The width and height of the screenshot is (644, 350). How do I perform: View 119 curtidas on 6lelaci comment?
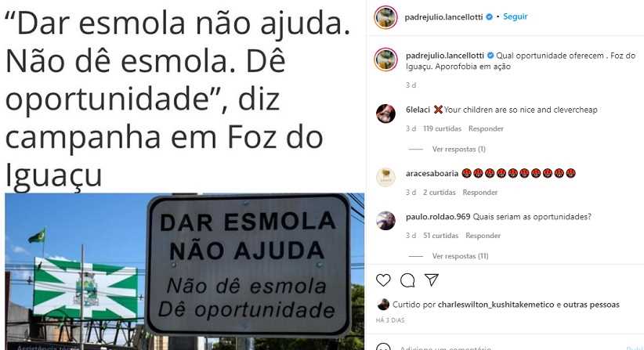[x=443, y=129]
